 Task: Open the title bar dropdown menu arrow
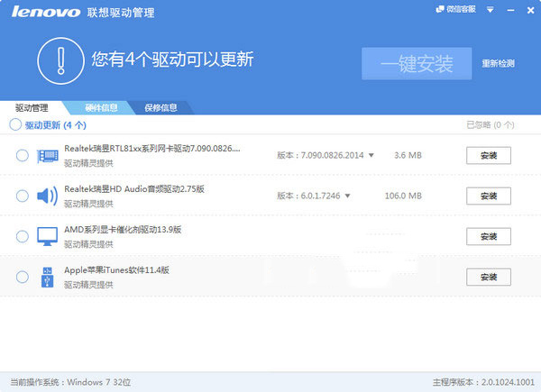[490, 10]
